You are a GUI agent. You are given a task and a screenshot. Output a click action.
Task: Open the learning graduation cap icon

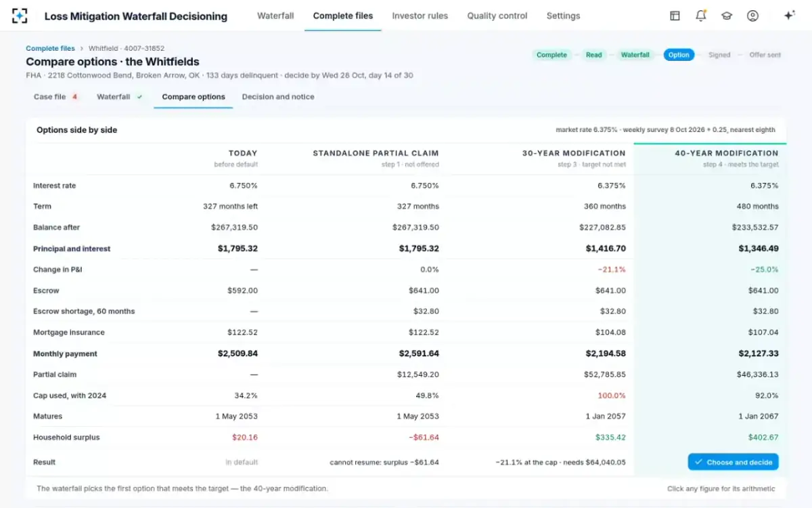click(727, 16)
